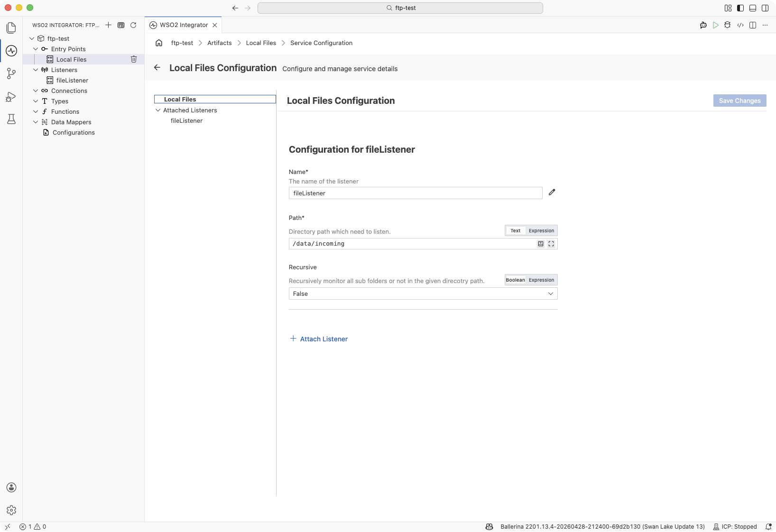The height and width of the screenshot is (532, 776).
Task: Go back with the left arrow
Action: pyautogui.click(x=157, y=67)
